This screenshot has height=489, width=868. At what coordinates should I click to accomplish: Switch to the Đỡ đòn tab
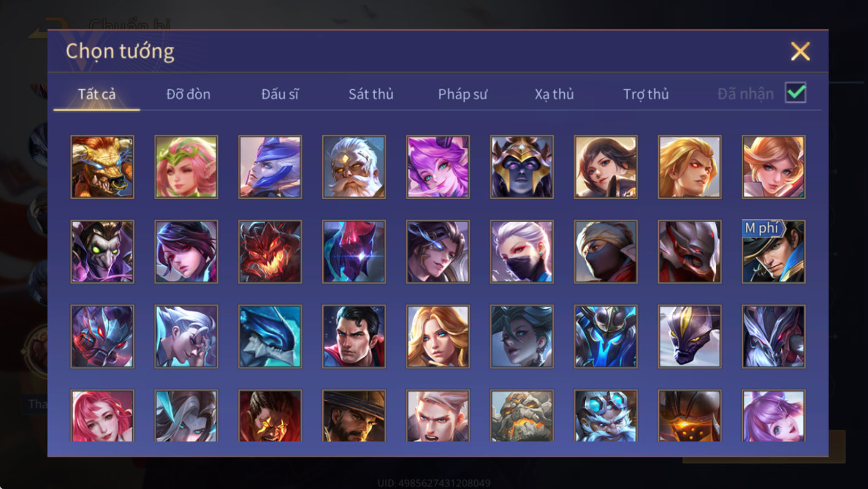pos(188,94)
